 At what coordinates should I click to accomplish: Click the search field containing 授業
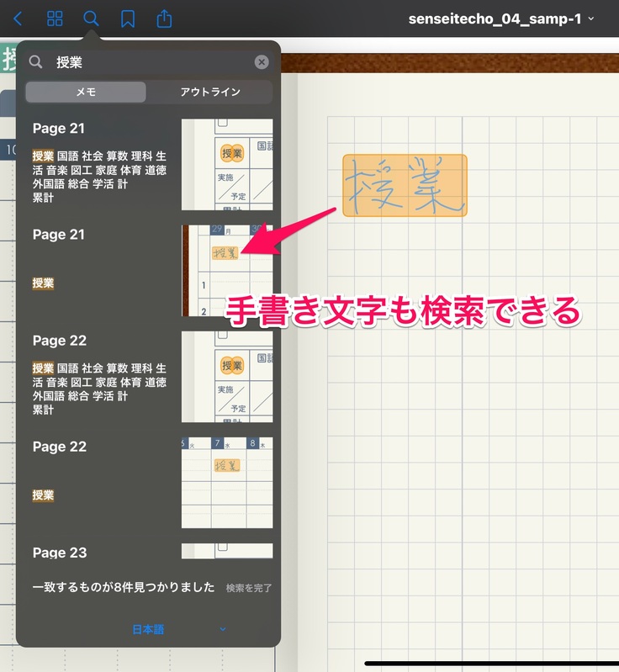(x=148, y=62)
